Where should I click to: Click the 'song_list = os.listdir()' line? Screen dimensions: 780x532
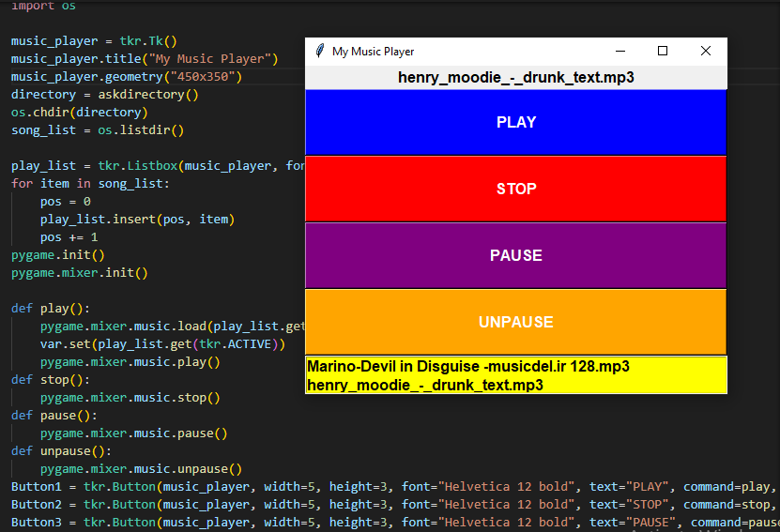98,130
